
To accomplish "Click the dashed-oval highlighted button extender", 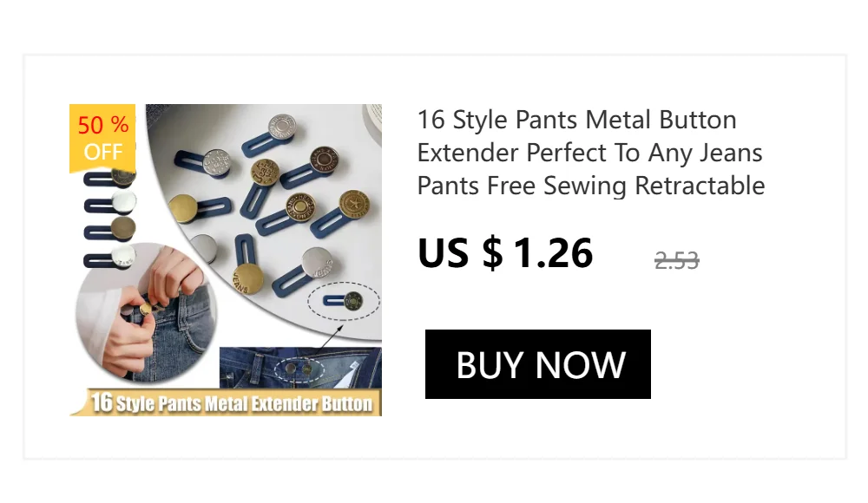I will (x=343, y=302).
